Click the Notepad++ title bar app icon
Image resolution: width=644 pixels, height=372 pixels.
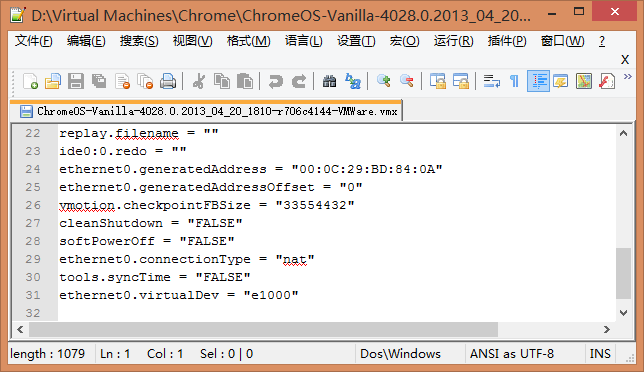(18, 15)
